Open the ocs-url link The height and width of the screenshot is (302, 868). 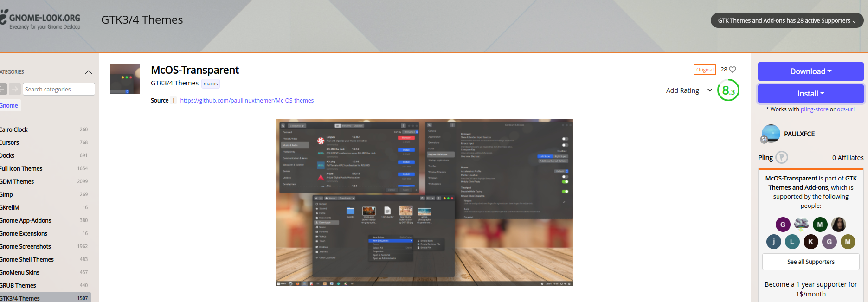[x=845, y=109]
